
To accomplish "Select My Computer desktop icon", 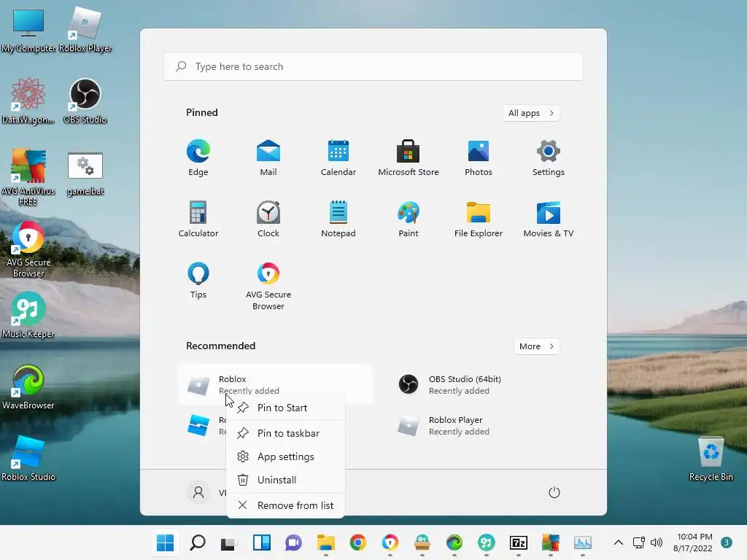I will pyautogui.click(x=28, y=31).
